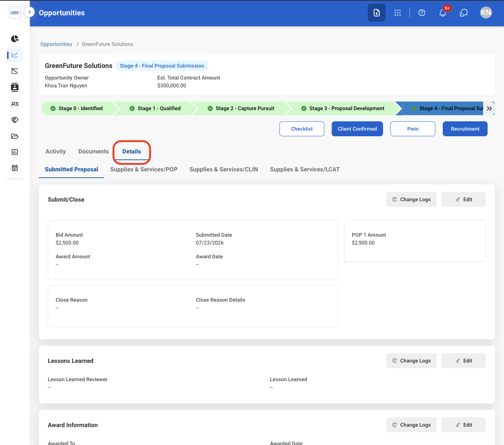This screenshot has height=445, width=504.
Task: Click the Pwin button
Action: (413, 129)
